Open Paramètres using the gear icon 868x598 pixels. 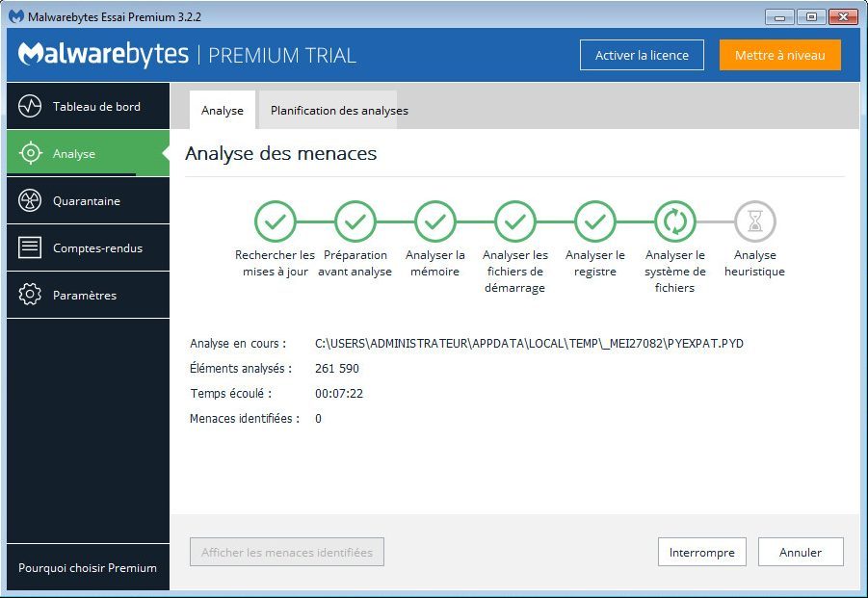pos(30,295)
